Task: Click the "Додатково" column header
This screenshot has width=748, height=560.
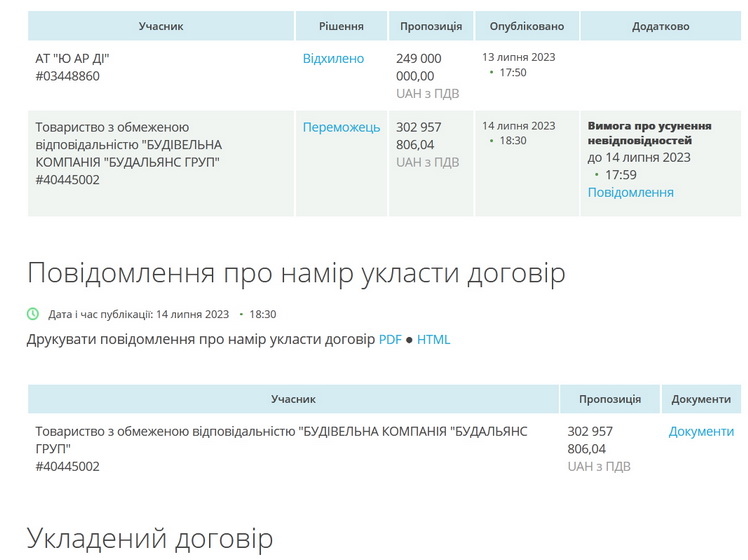Action: click(660, 26)
